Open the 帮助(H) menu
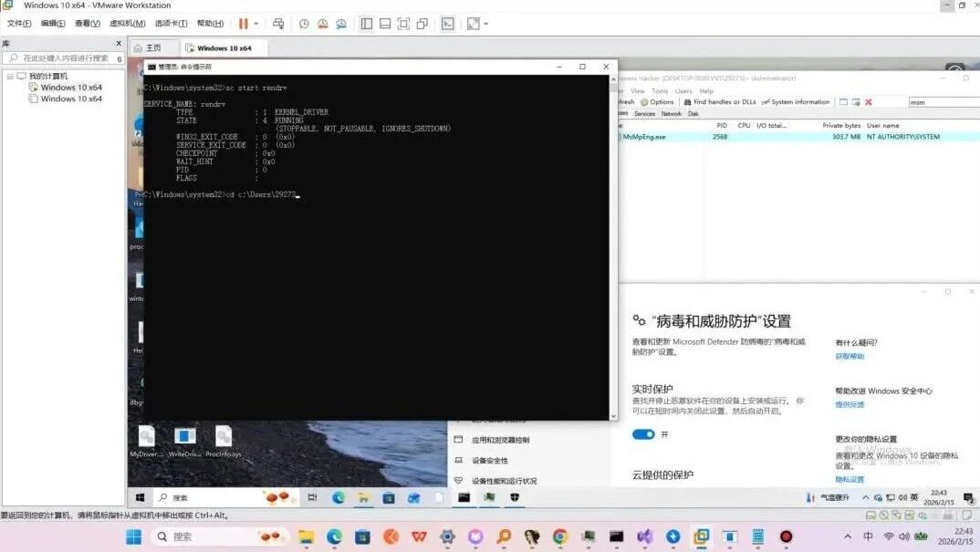The width and height of the screenshot is (980, 552). tap(210, 23)
